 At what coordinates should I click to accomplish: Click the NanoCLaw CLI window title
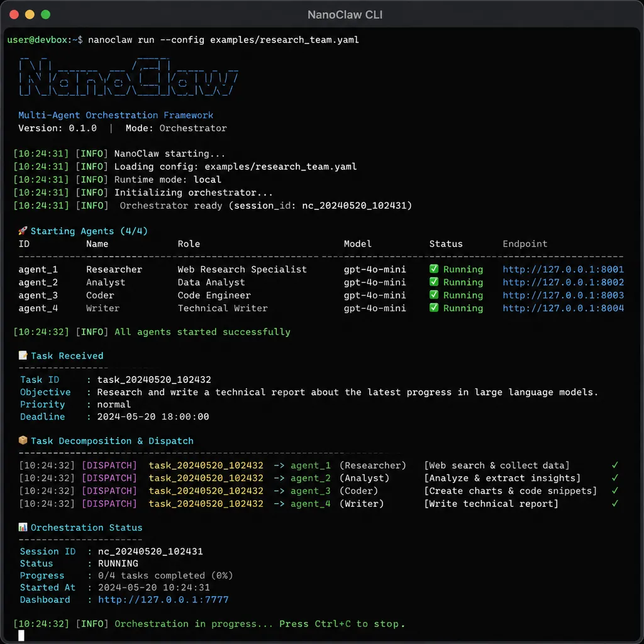pos(345,15)
